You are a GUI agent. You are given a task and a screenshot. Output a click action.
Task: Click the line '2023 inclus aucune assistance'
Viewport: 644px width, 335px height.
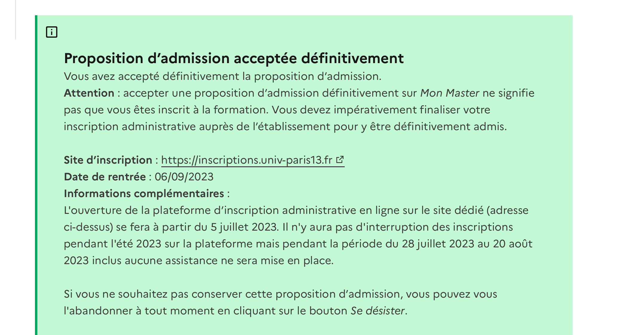(199, 261)
